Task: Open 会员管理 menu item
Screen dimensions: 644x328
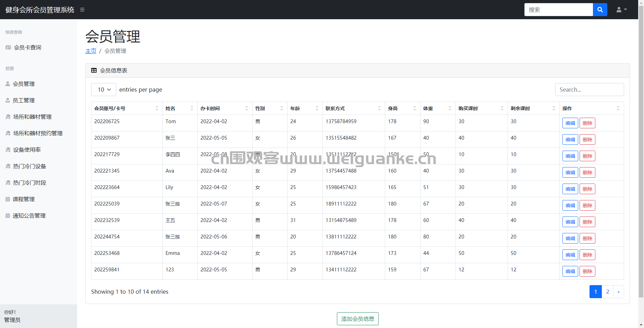Action: click(24, 84)
